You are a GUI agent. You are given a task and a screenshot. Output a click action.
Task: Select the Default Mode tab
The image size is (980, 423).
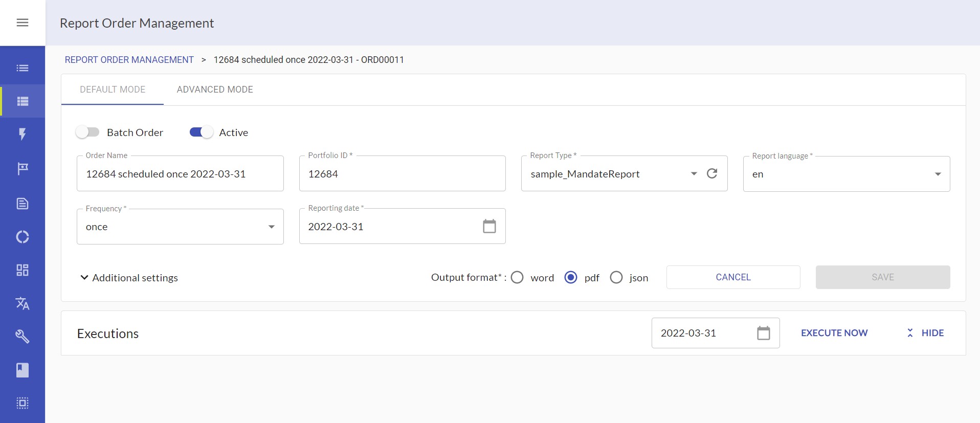[113, 90]
